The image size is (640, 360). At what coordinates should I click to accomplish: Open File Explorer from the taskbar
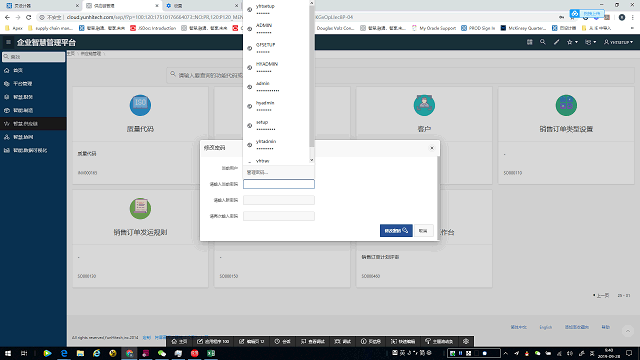(x=80, y=353)
